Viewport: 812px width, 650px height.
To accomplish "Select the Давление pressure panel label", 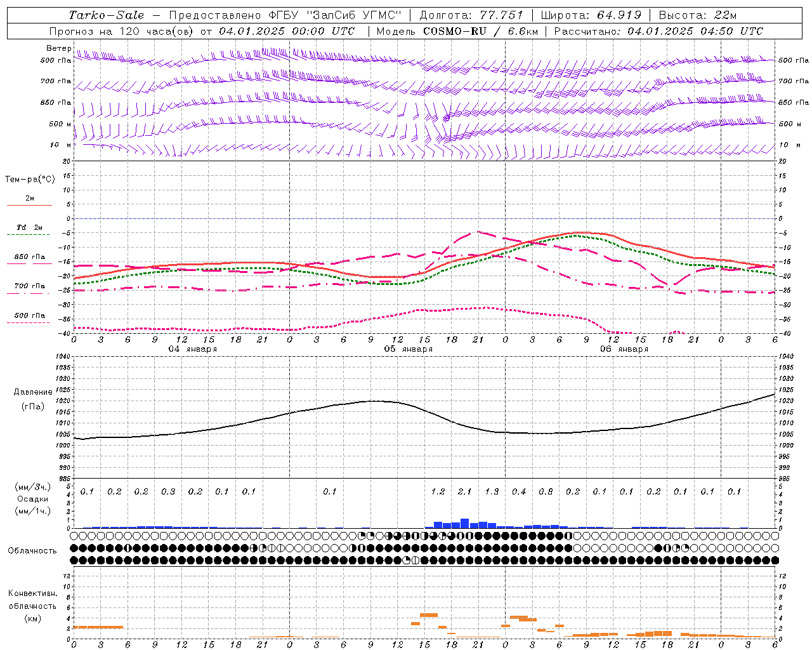I will [x=32, y=392].
